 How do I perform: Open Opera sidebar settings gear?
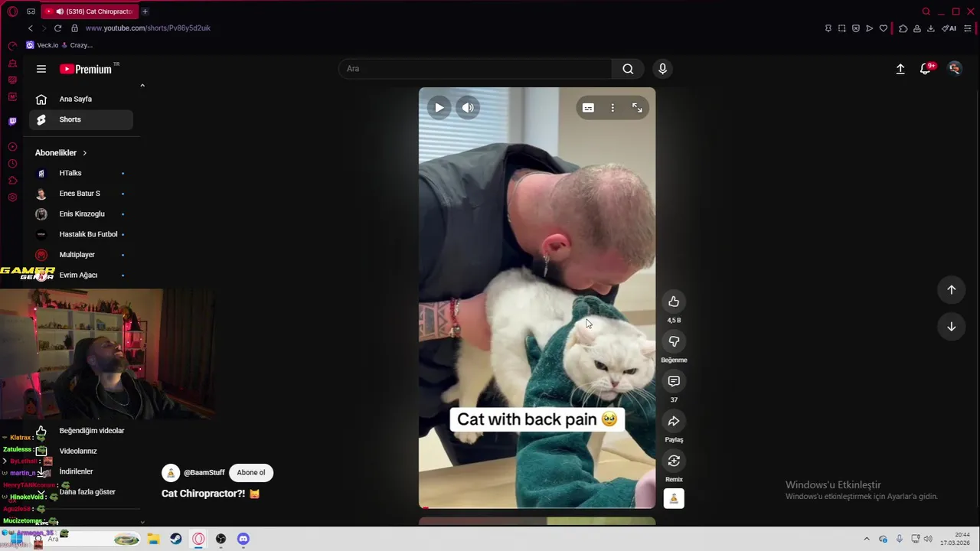[x=12, y=197]
